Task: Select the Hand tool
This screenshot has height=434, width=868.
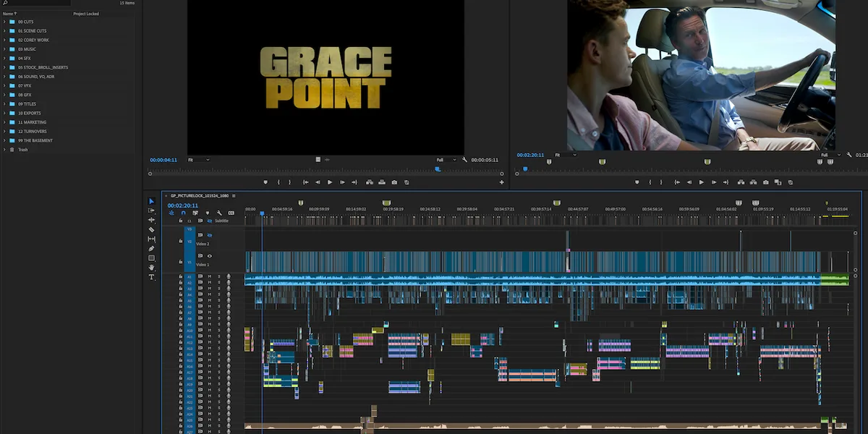Action: point(152,268)
